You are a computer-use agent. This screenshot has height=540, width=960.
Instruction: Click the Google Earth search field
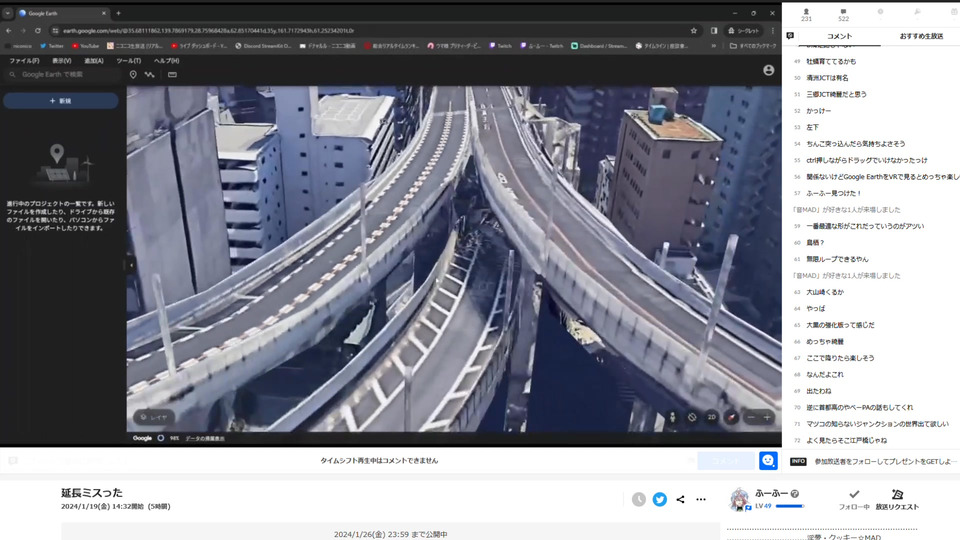tap(60, 74)
